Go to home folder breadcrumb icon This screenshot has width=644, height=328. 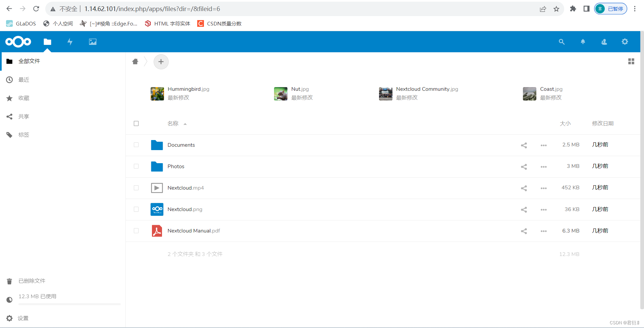[x=135, y=61]
